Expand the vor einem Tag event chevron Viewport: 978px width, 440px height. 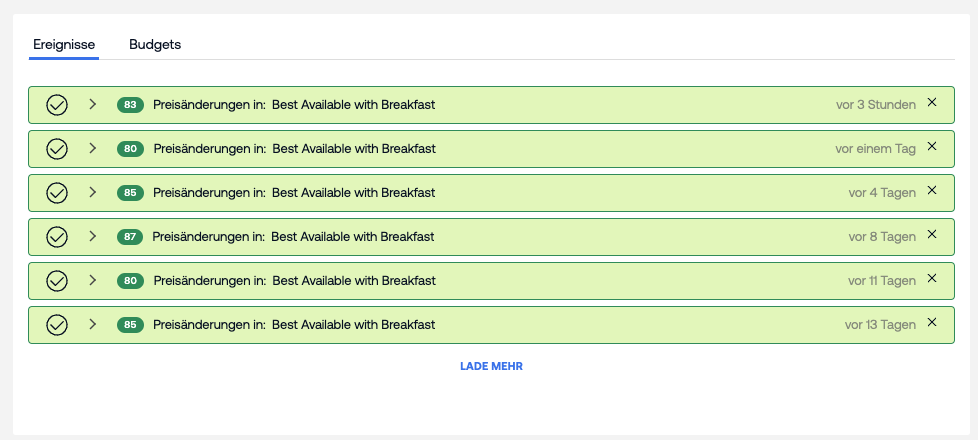[x=92, y=148]
